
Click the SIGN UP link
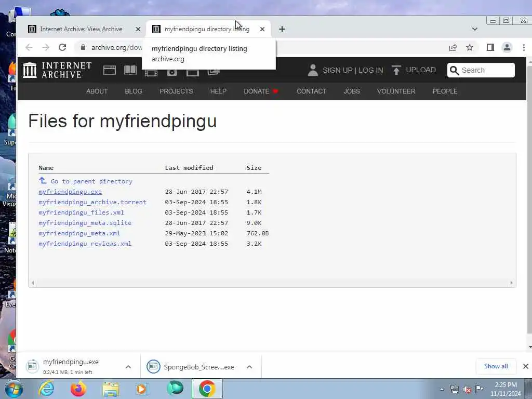point(338,70)
